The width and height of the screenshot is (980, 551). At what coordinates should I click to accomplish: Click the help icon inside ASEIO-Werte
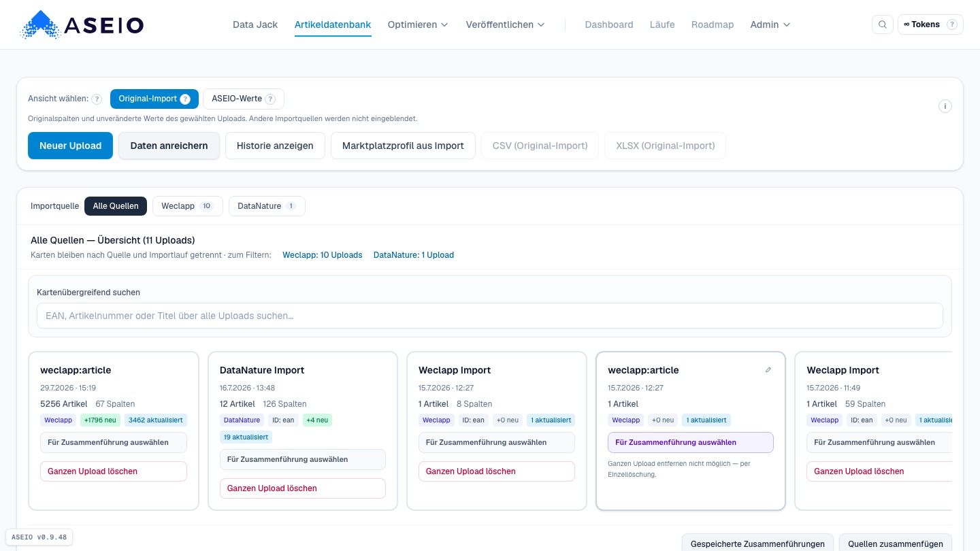(x=270, y=99)
